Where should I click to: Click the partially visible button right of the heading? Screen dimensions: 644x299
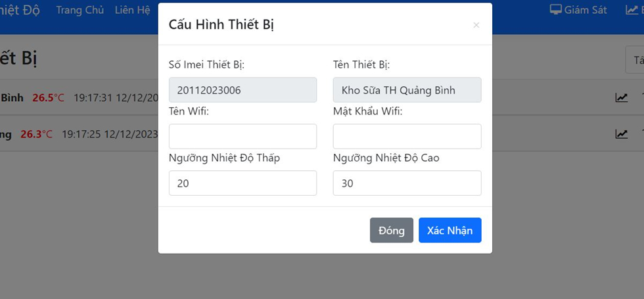point(635,60)
